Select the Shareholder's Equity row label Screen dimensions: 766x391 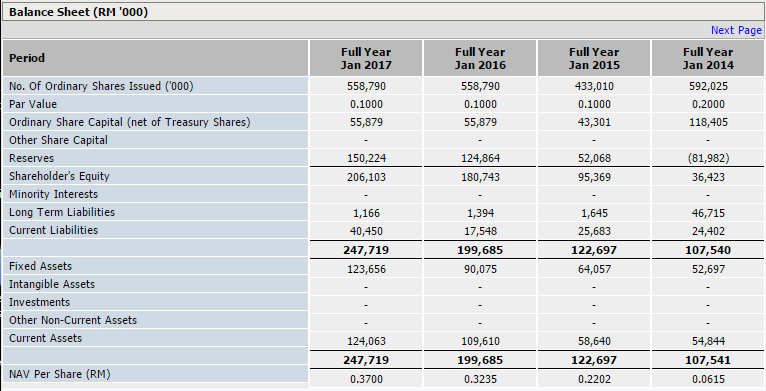pyautogui.click(x=59, y=176)
